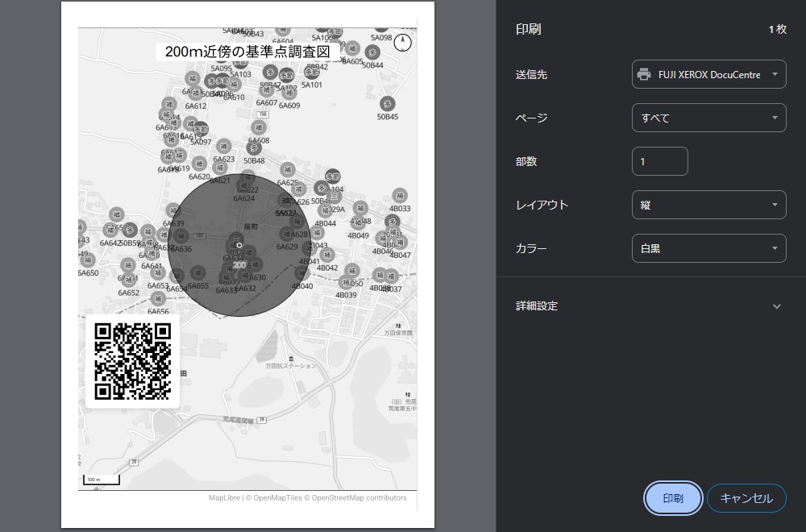Click the QR code on the map preview
806x532 pixels.
pos(132,361)
